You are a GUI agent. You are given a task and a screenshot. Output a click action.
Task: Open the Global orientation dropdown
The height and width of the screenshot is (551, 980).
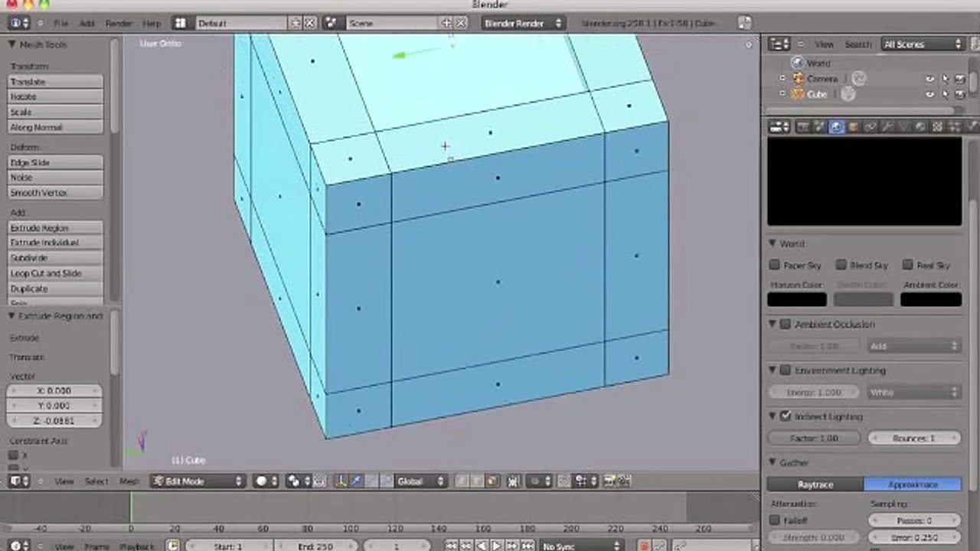tap(420, 481)
